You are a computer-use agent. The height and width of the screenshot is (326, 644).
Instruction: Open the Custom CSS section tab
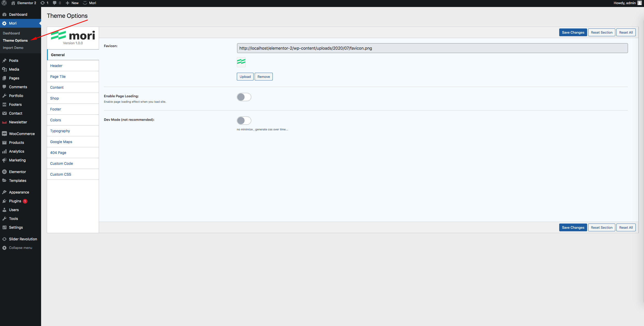(x=60, y=174)
